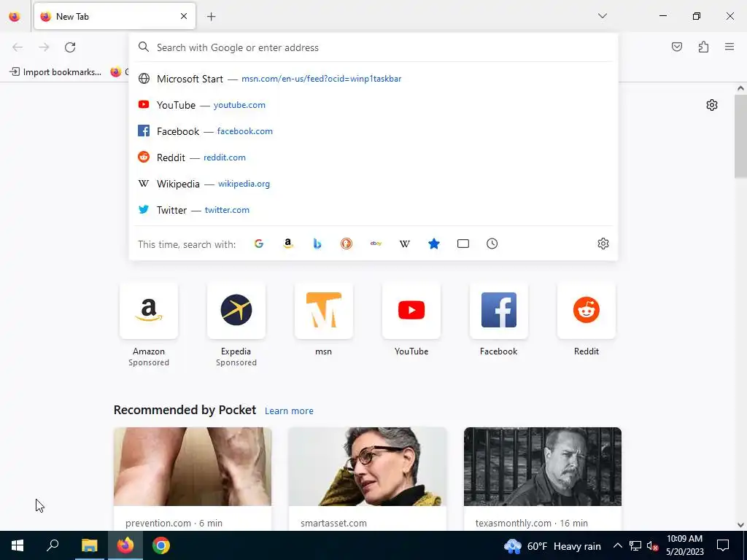Viewport: 747px width, 560px height.
Task: Reload the current page
Action: 70,47
